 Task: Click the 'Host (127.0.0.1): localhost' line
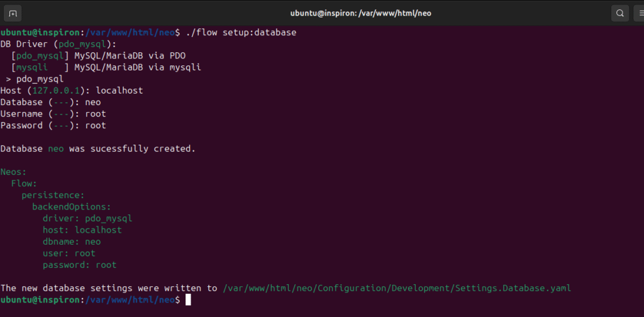(x=72, y=91)
